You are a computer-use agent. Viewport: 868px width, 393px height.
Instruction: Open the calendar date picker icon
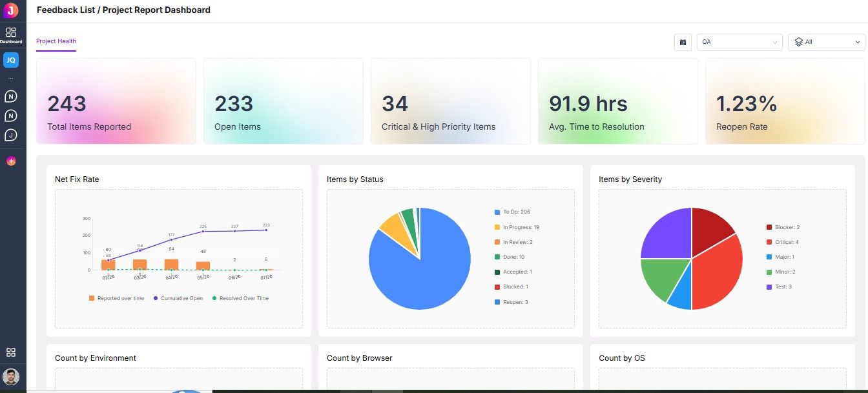click(683, 42)
